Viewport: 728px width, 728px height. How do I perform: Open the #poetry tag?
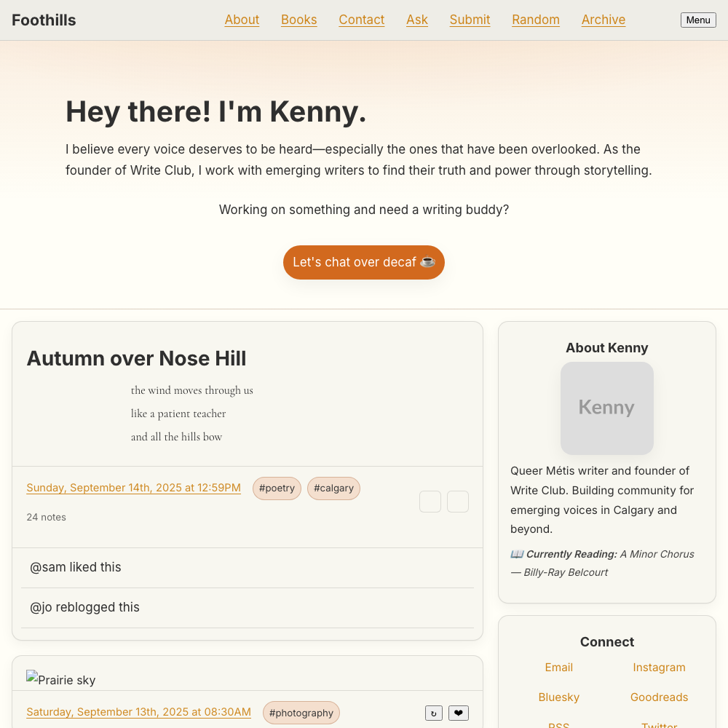click(277, 488)
